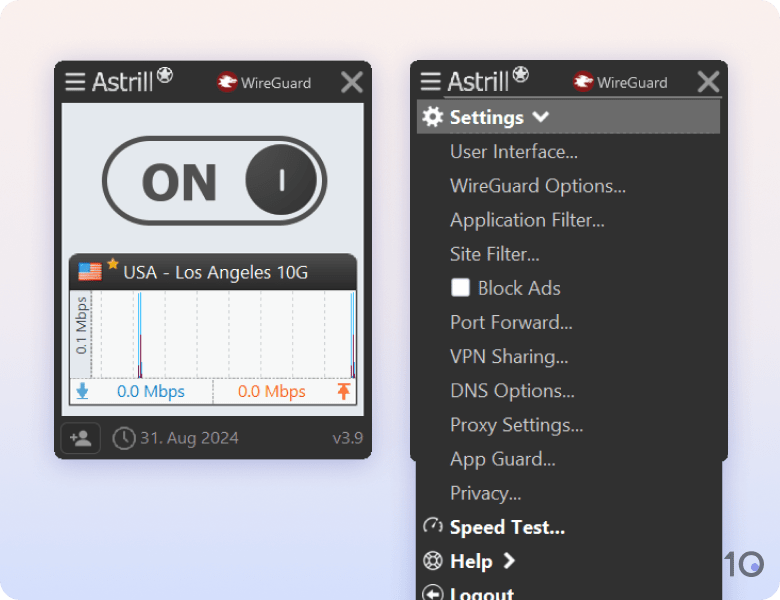Click WireGuard protocol selector in right window
Image resolution: width=780 pixels, height=600 pixels.
pos(620,82)
